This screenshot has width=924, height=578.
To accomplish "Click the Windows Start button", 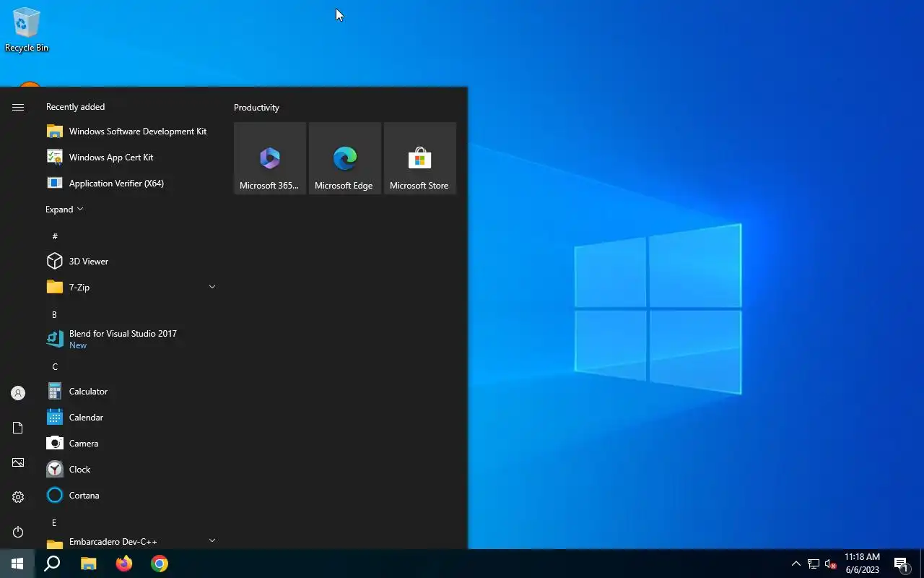I will point(17,564).
